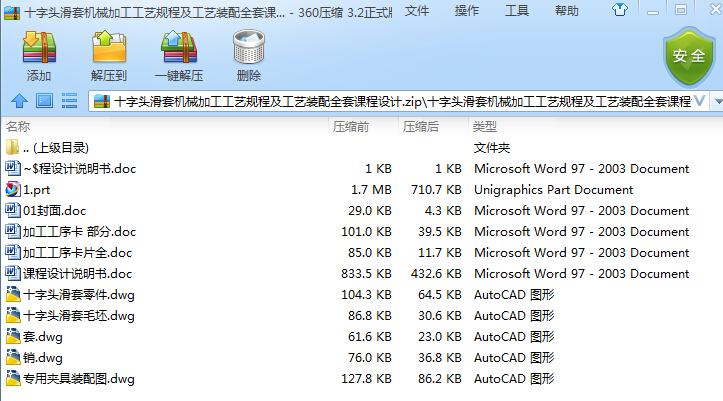Open the 文件 menu

click(417, 11)
